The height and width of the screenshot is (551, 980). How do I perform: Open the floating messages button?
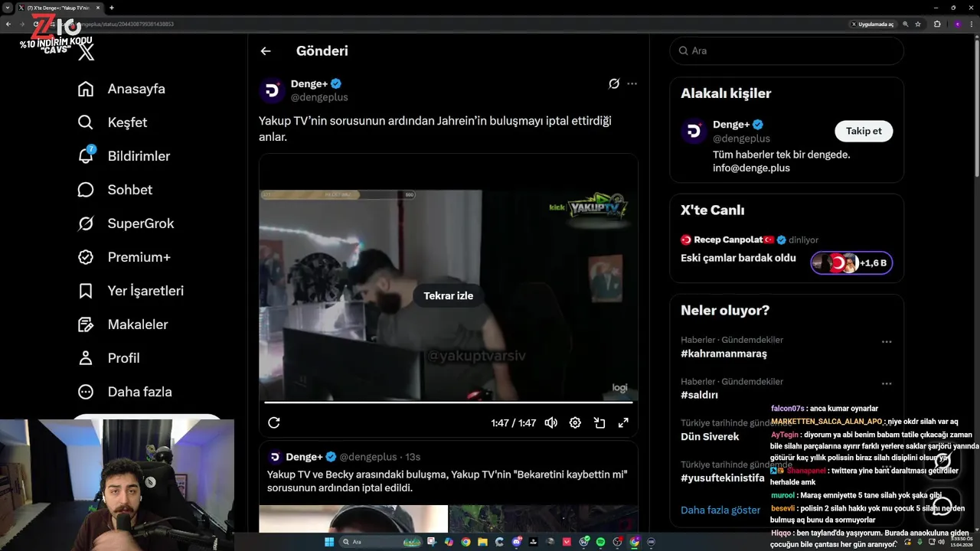coord(942,506)
